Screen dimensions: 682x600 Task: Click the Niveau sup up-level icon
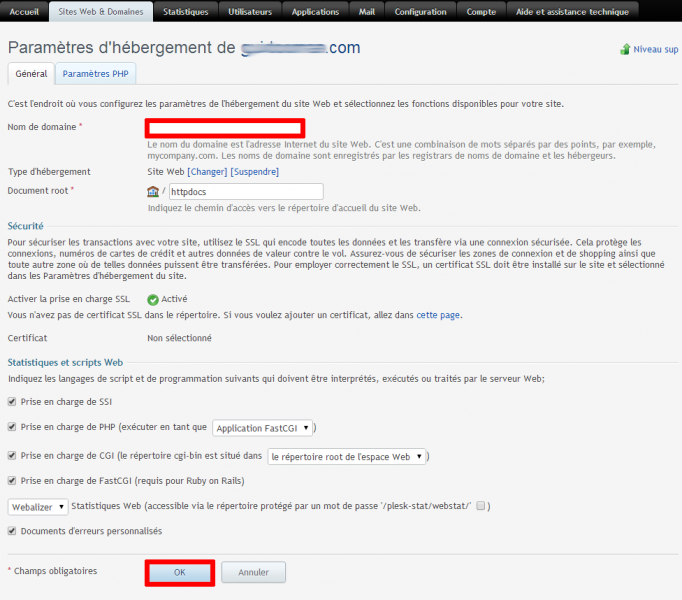pos(625,49)
